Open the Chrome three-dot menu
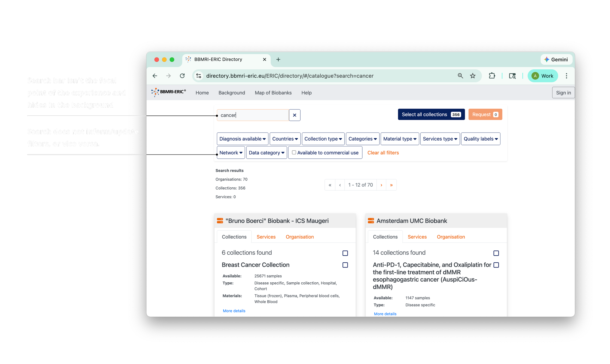The image size is (610, 364). [567, 76]
